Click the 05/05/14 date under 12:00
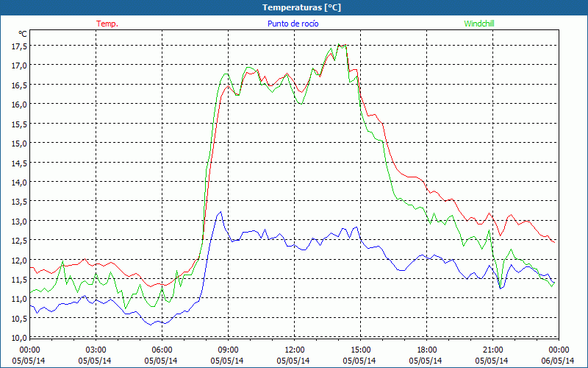This screenshot has width=588, height=368. 293,361
